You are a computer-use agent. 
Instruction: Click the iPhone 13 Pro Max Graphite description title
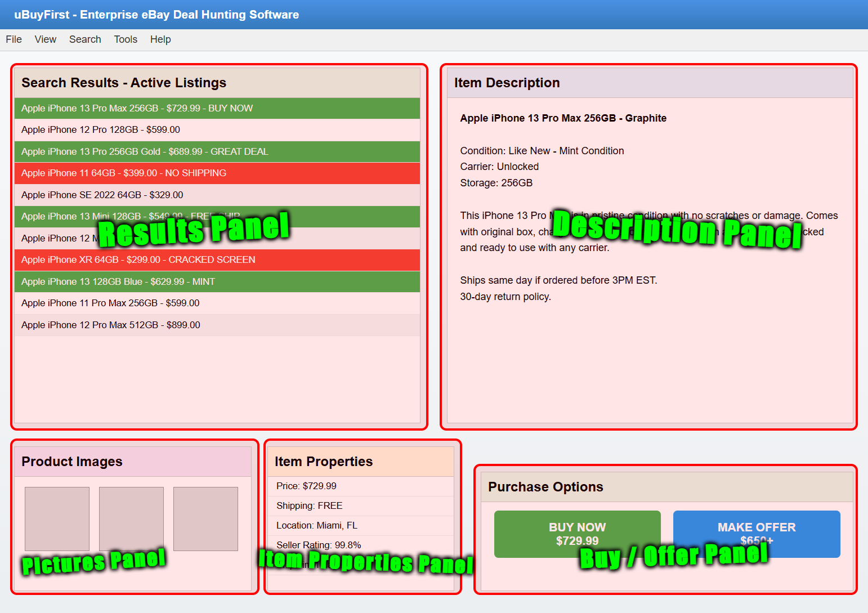click(563, 118)
